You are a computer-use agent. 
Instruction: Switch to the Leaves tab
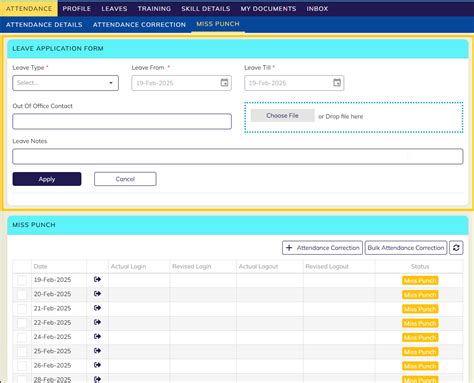click(x=114, y=9)
